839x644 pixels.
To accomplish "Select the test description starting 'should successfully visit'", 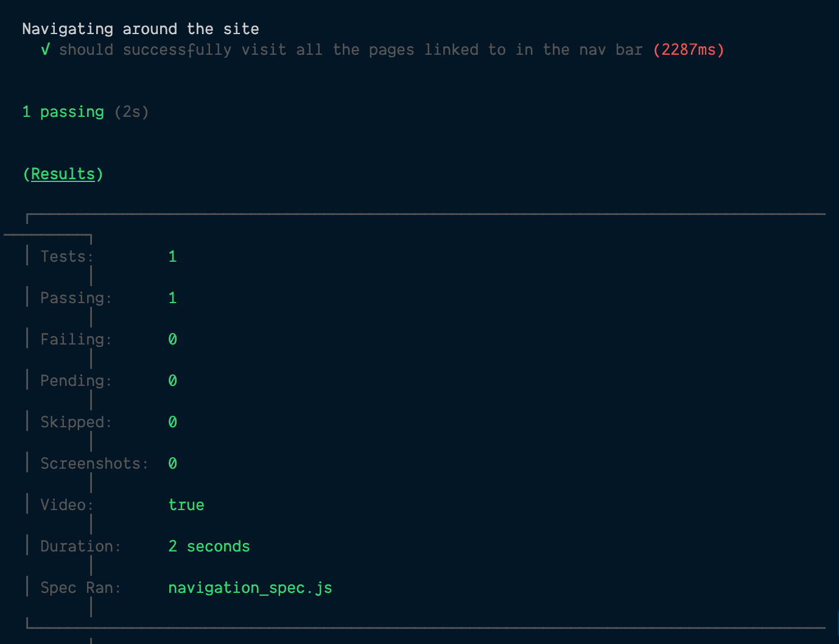I will [351, 50].
